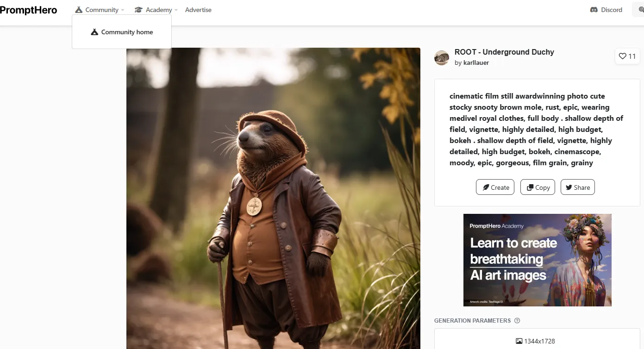Click the Generation Parameters help icon
Viewport: 644px width, 349px height.
click(517, 321)
